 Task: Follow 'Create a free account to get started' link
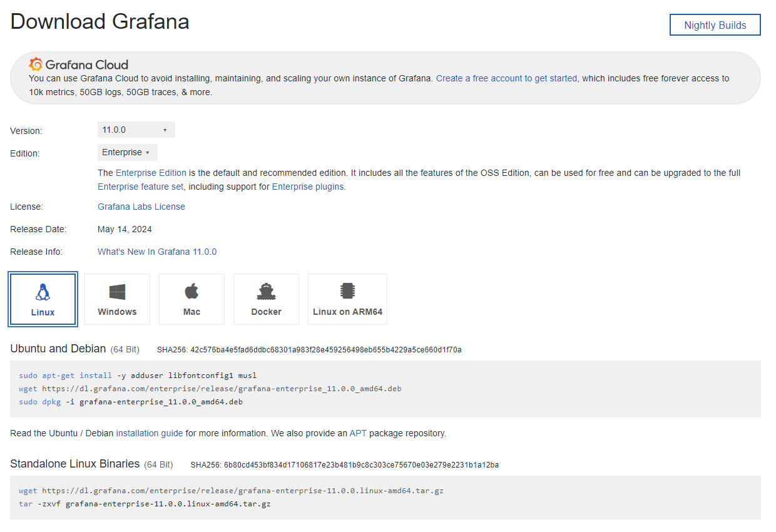pos(507,78)
